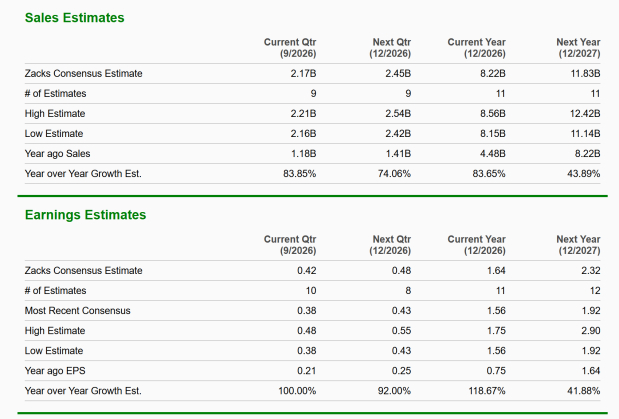
Task: Click Sales growth estimate 74.06%
Action: point(394,174)
